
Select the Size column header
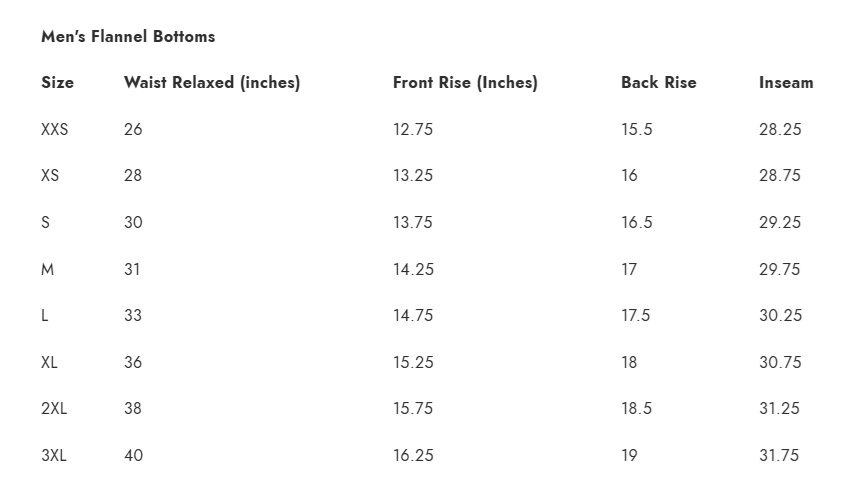(57, 82)
